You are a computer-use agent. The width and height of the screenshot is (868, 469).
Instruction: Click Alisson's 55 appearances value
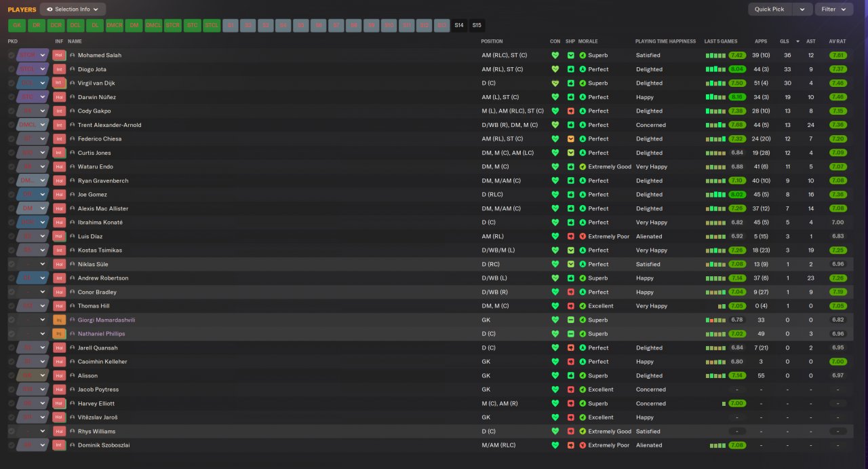click(761, 375)
